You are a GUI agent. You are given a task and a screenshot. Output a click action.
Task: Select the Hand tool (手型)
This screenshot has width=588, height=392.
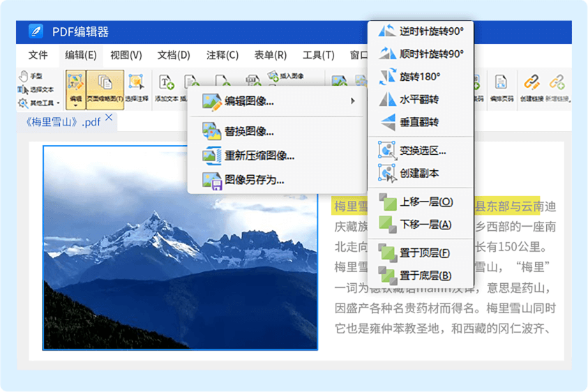pos(31,75)
